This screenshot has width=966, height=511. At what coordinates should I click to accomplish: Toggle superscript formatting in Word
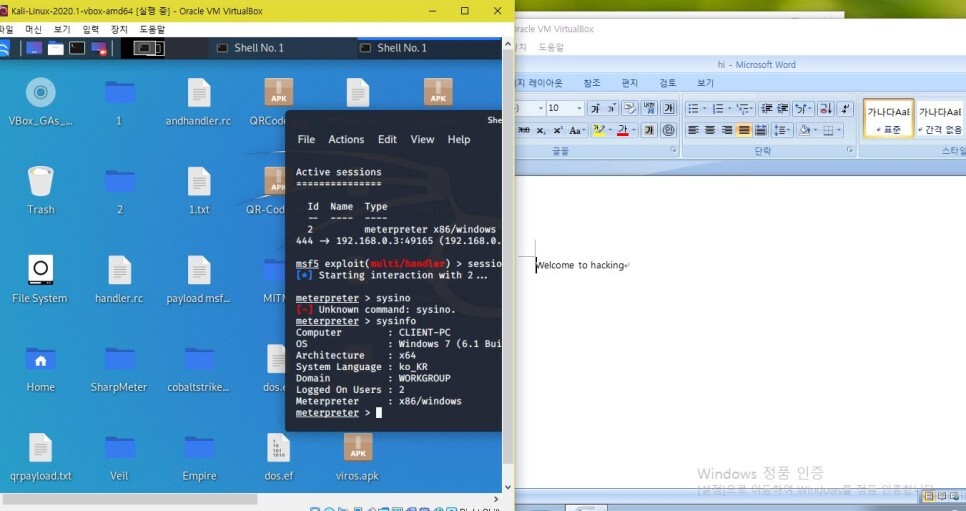click(x=558, y=130)
